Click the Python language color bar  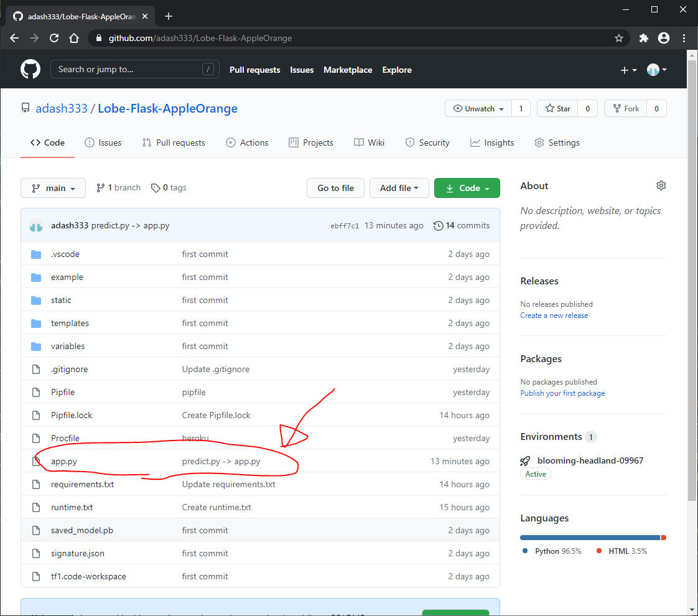click(x=590, y=538)
